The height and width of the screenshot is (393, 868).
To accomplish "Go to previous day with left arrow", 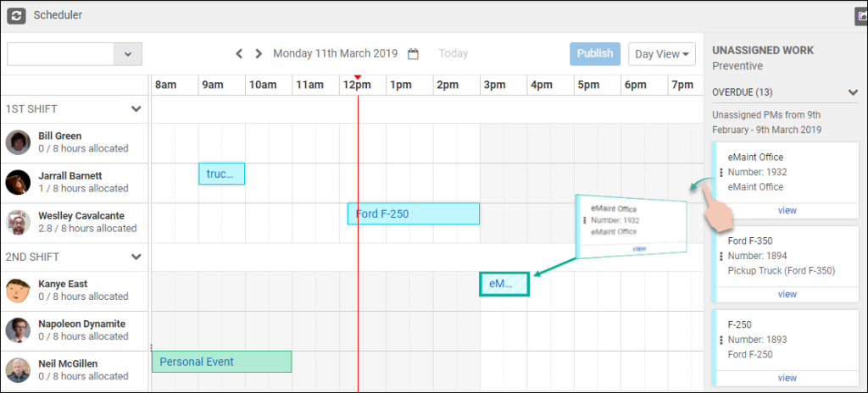I will point(239,53).
